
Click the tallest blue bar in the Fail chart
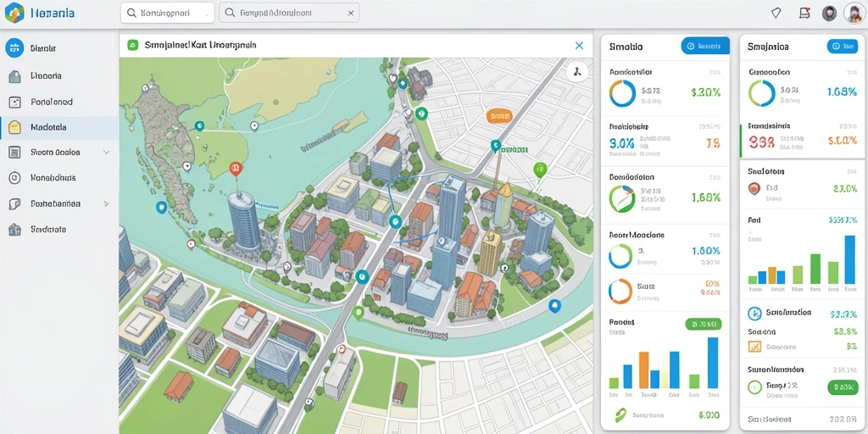tap(849, 259)
